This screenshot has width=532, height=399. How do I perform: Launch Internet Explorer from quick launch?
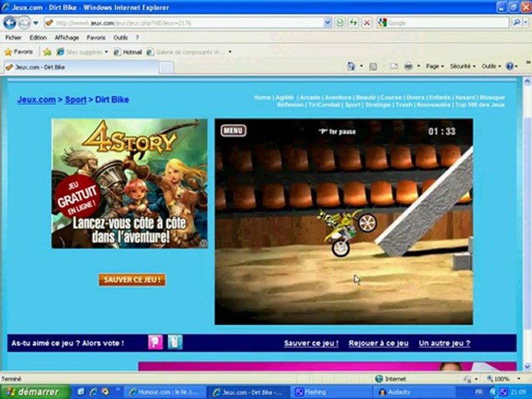93,392
